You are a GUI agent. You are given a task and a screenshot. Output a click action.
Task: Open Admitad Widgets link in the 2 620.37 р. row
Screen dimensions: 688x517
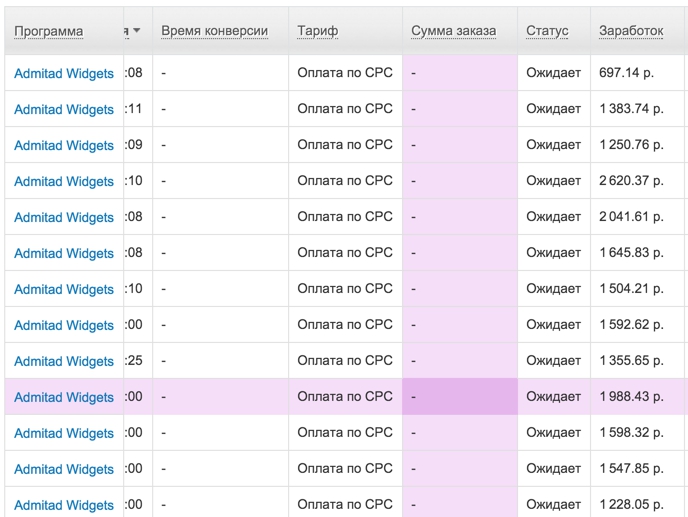pos(64,181)
